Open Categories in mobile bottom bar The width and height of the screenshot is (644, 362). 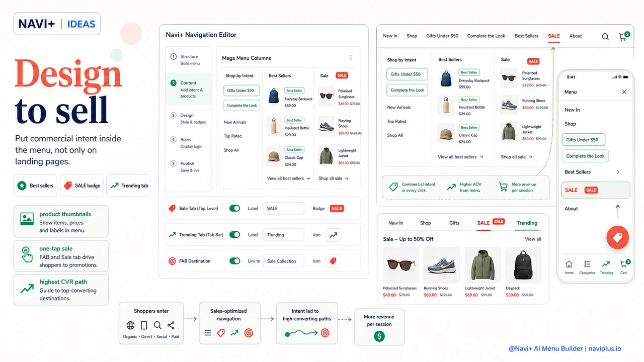587,267
